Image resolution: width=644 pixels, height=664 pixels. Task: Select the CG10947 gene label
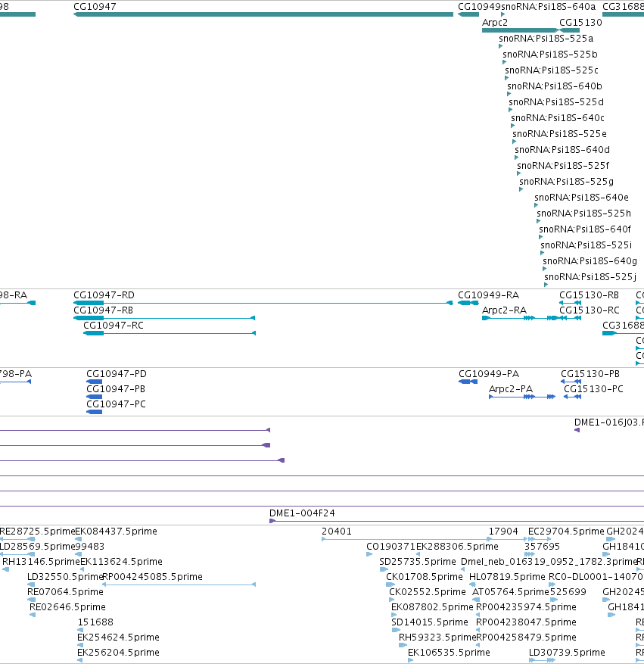tap(95, 6)
